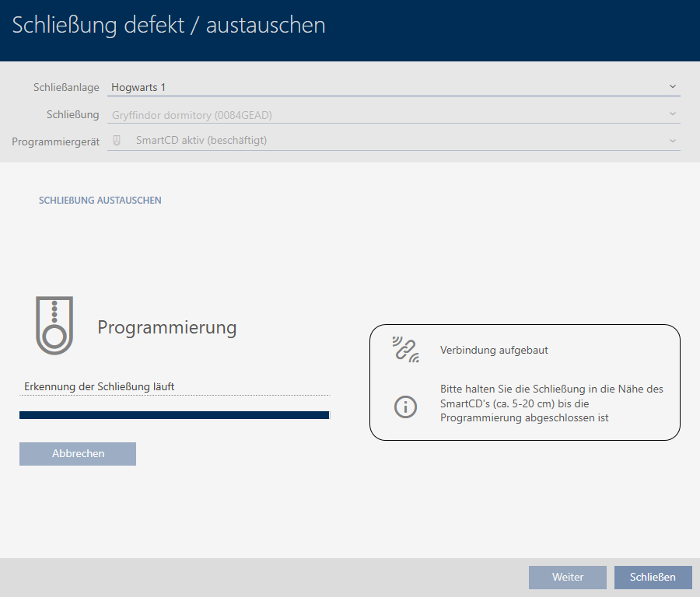Image resolution: width=700 pixels, height=597 pixels.
Task: Click the SmartCD proximity hint text
Action: pos(551,403)
